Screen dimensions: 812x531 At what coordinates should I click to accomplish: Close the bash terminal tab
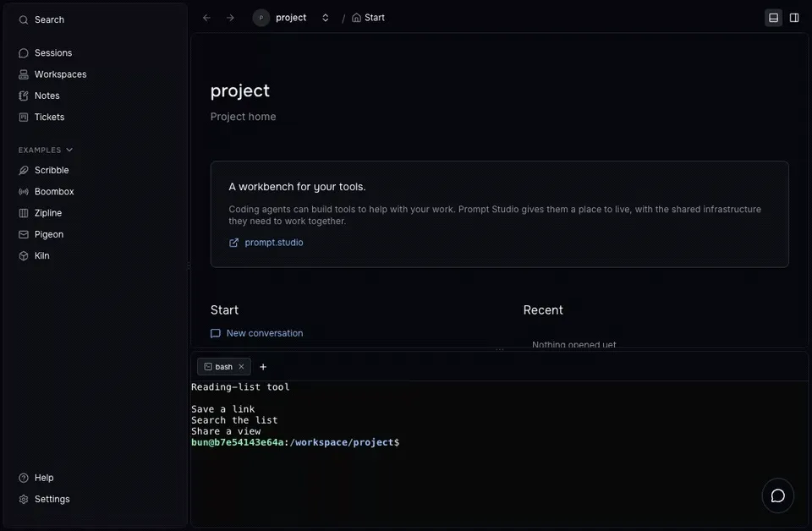(241, 366)
